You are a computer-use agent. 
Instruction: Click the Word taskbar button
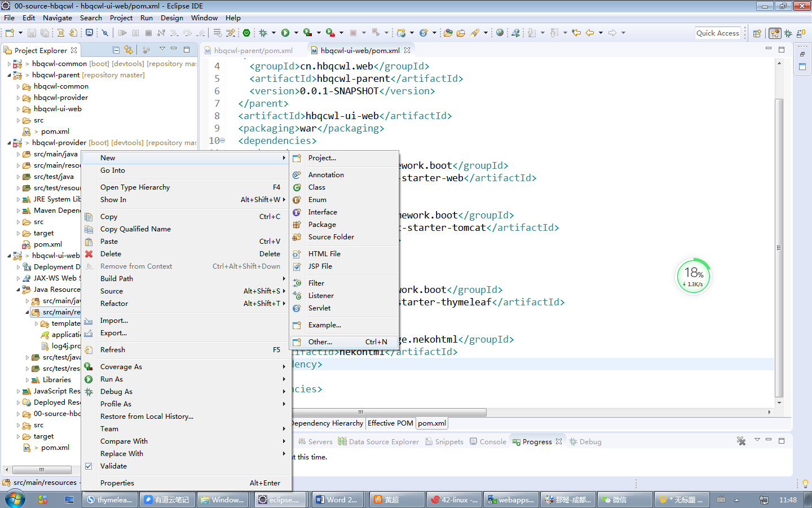337,500
